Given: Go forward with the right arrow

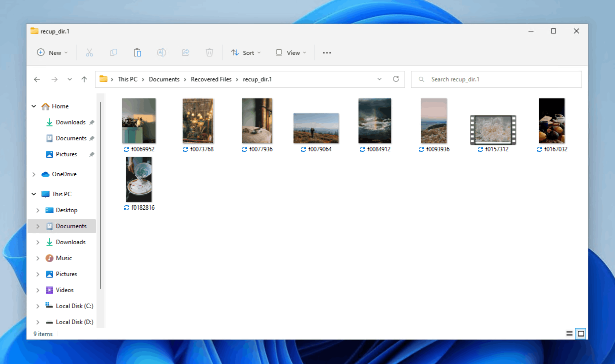Looking at the screenshot, I should coord(54,79).
